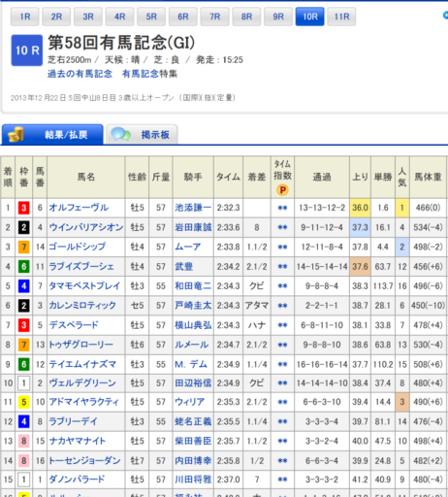Click the time index stars for ゴールドシップ

click(282, 248)
